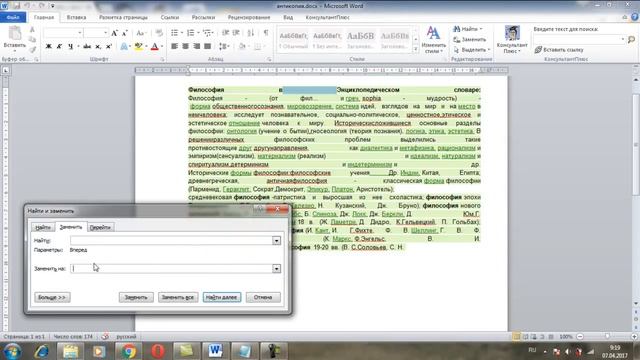Viewport: 640px width, 360px height.
Task: Switch to the Разметка страницы ribbon tab
Action: (x=123, y=18)
